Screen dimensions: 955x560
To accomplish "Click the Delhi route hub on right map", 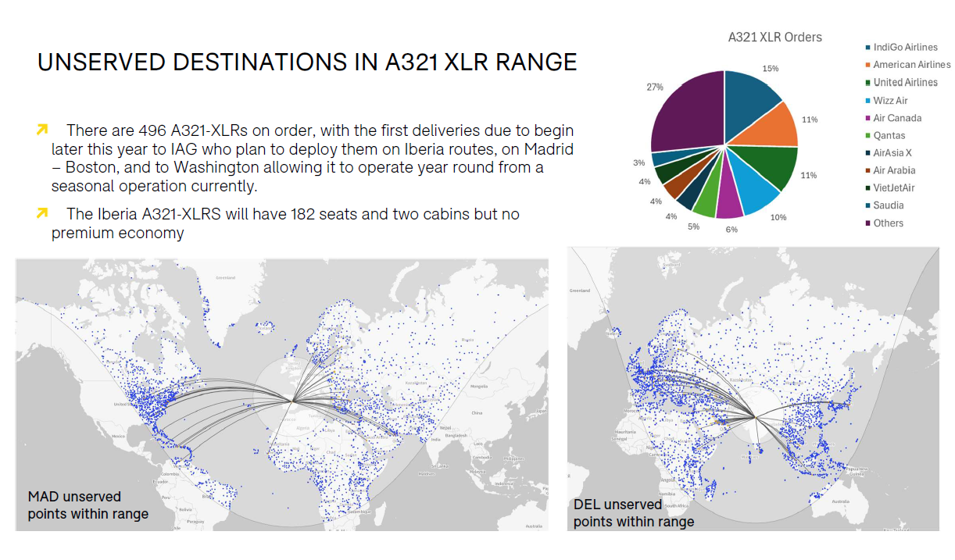I will (x=753, y=416).
